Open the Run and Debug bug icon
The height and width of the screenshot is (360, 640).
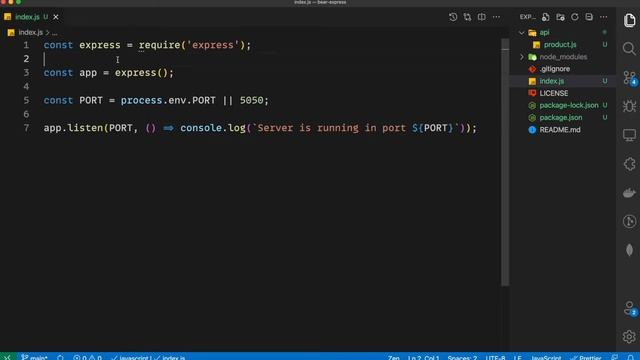coord(629,106)
